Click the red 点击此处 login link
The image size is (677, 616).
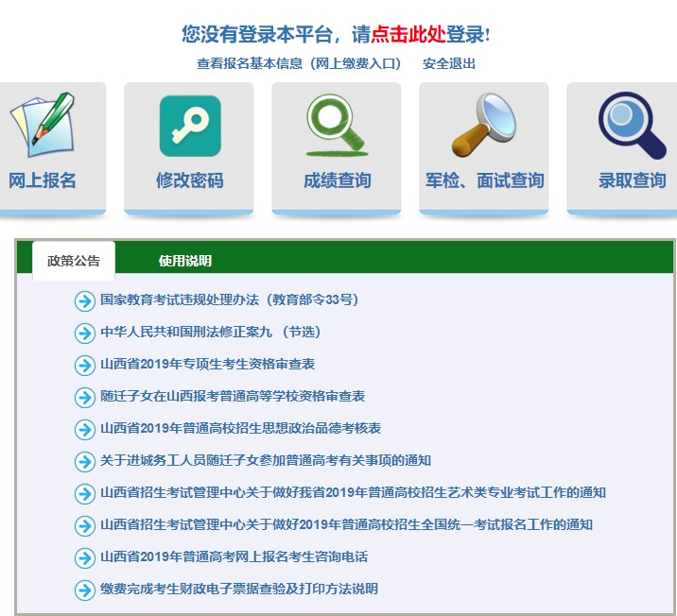tap(408, 35)
